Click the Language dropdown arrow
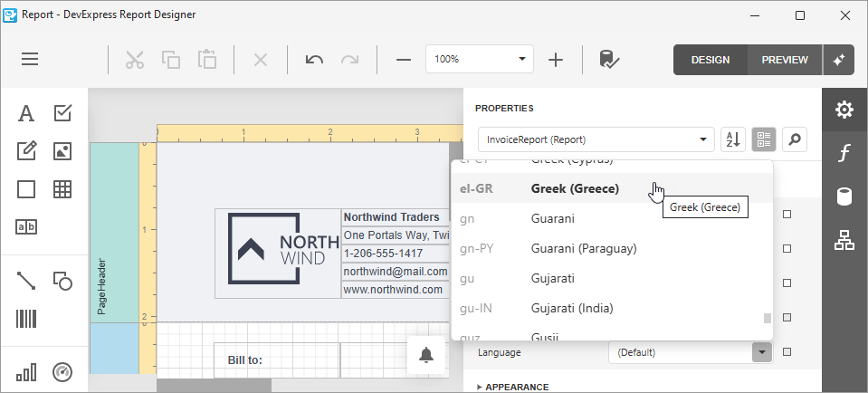Viewport: 868px width, 393px height. pyautogui.click(x=762, y=352)
